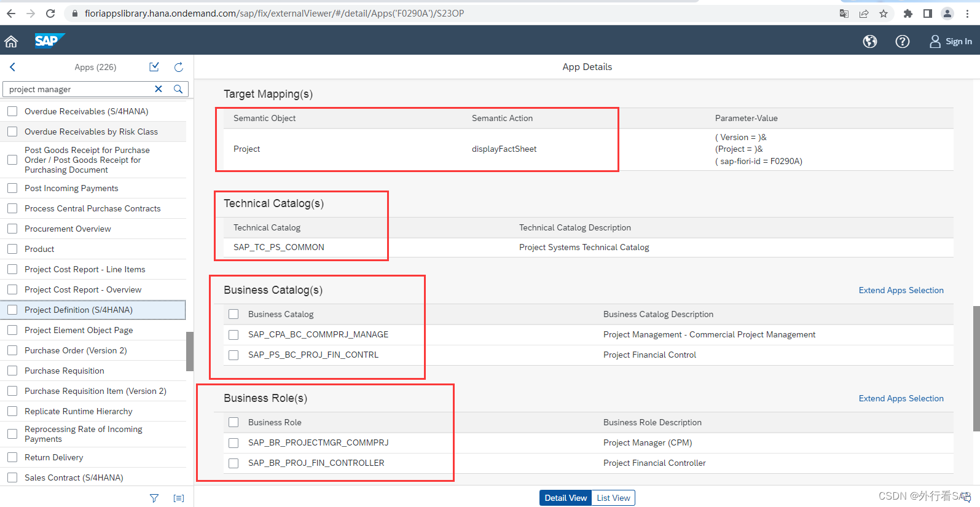Click the displayFactSheet semantic action cell

click(504, 149)
